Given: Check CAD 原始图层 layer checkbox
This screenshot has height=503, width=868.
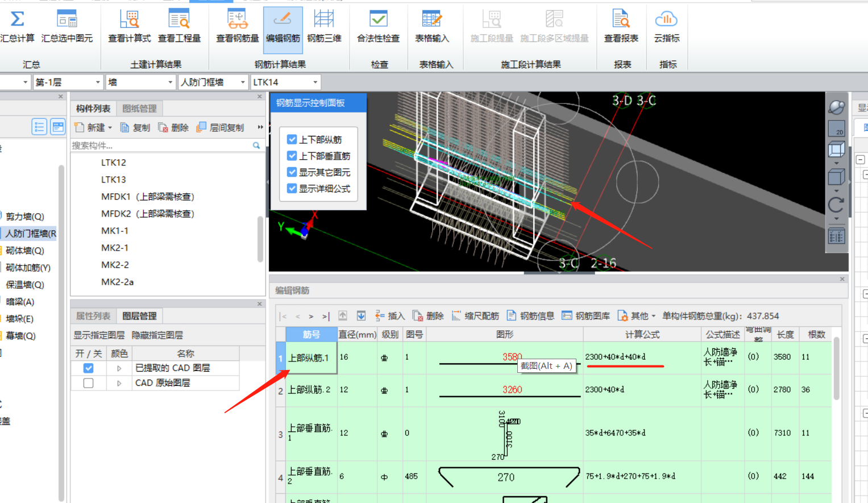Looking at the screenshot, I should coord(88,383).
